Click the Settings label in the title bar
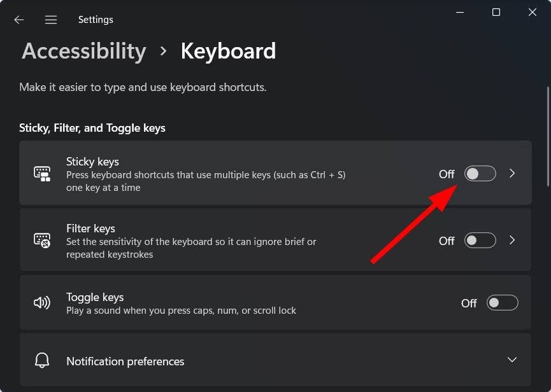The image size is (551, 392). [x=96, y=19]
